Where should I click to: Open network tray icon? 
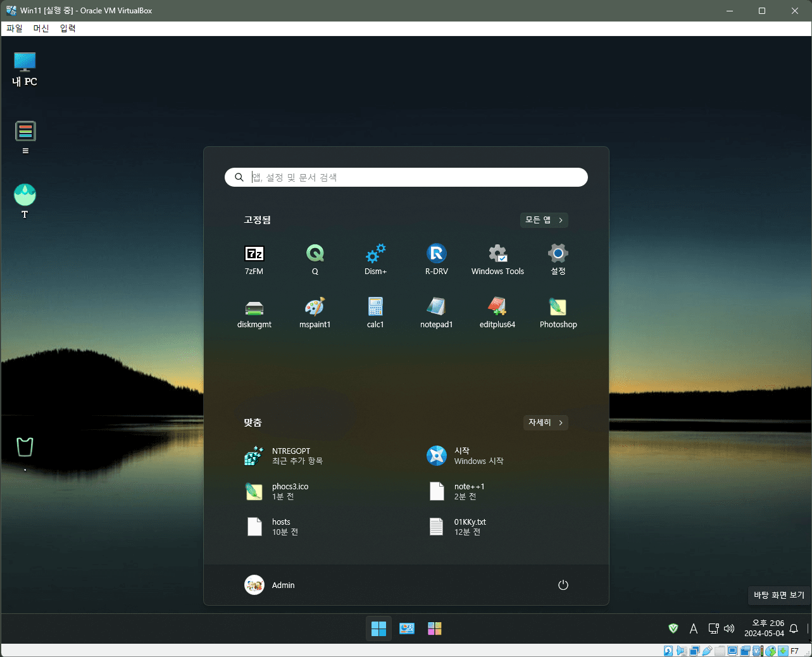coord(713,629)
